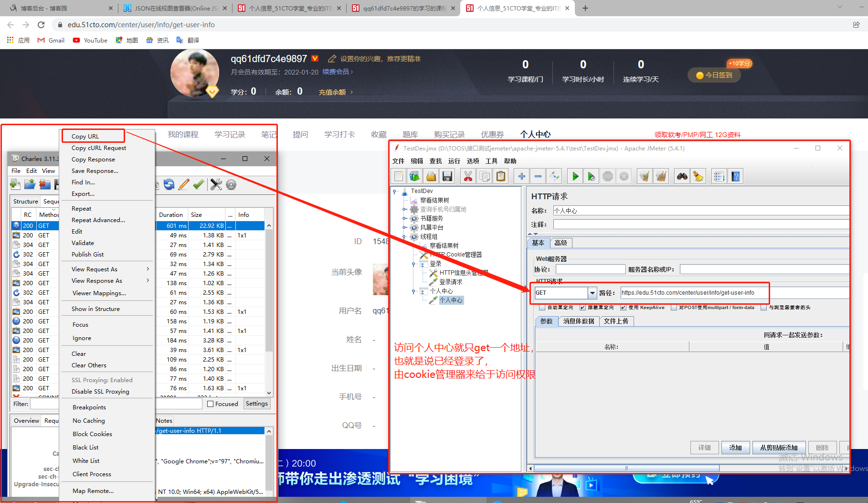
Task: Click the 今日签到 button
Action: coord(714,75)
